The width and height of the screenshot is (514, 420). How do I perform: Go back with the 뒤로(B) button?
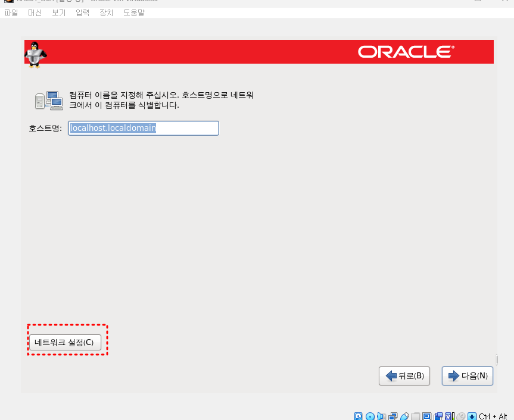tap(404, 376)
